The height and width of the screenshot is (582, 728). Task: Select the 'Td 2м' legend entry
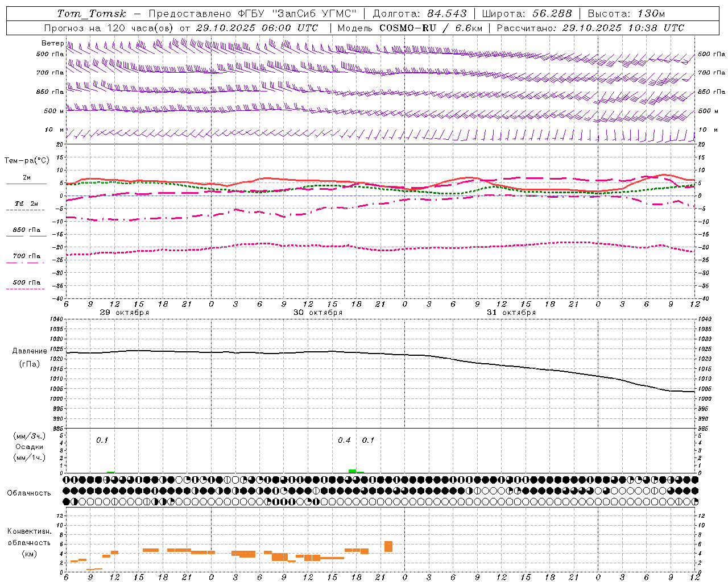click(26, 203)
